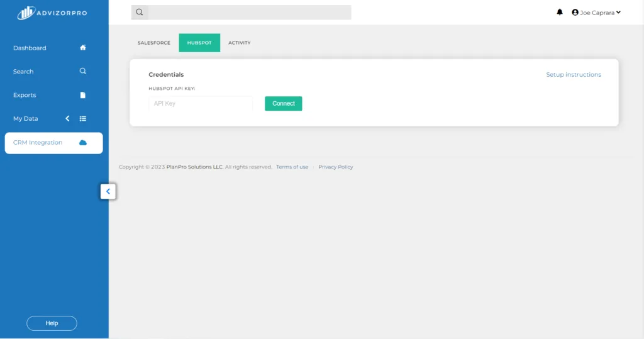
Task: Focus the top search bar field
Action: click(x=250, y=13)
